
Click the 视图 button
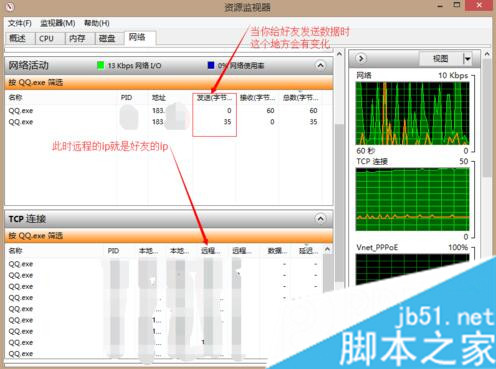(440, 59)
